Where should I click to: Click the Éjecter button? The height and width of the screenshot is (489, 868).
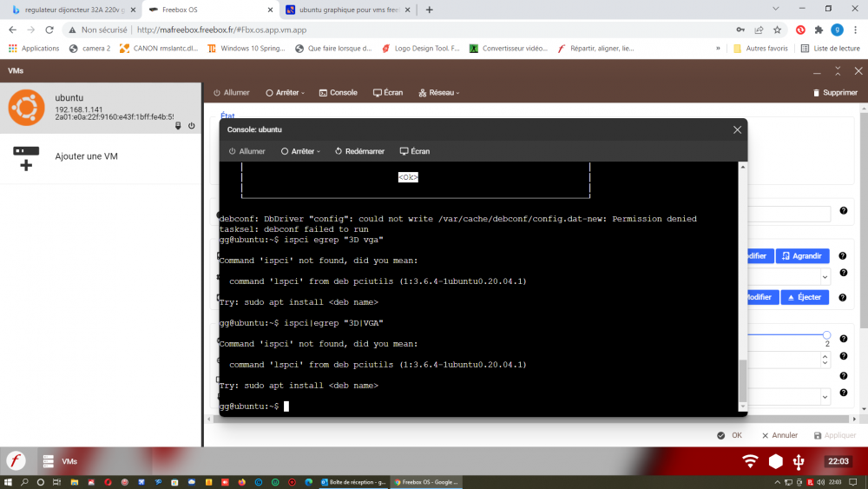(804, 297)
